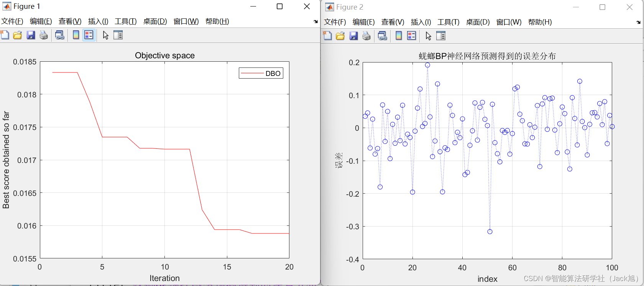Toggle Insert Legend icon in Figure 1
The image size is (644, 286).
click(x=89, y=35)
